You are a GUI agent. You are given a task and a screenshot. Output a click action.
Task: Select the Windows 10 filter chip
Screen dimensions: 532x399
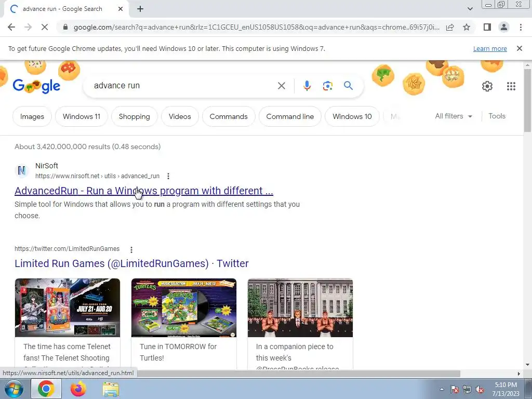[352, 116]
